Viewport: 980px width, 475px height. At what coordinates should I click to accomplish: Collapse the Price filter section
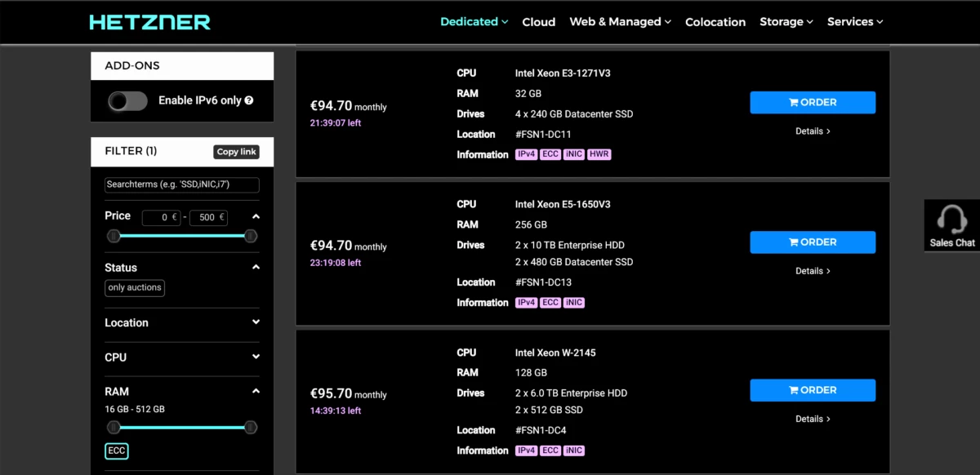point(253,215)
